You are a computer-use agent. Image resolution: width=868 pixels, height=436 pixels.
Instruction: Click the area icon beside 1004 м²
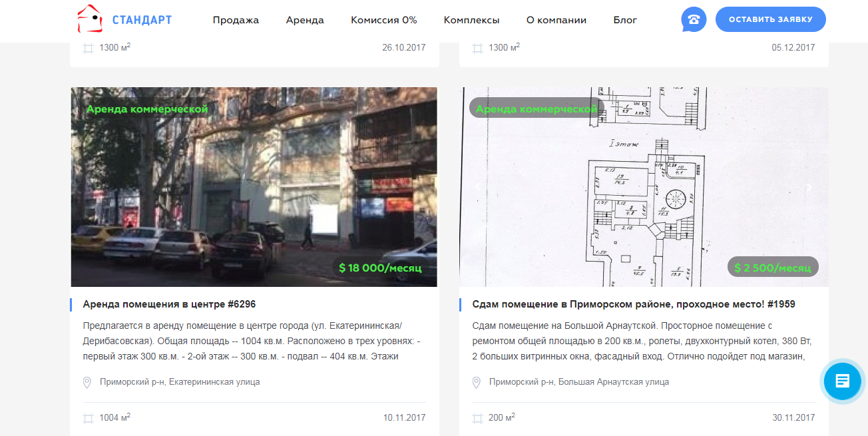click(x=88, y=418)
